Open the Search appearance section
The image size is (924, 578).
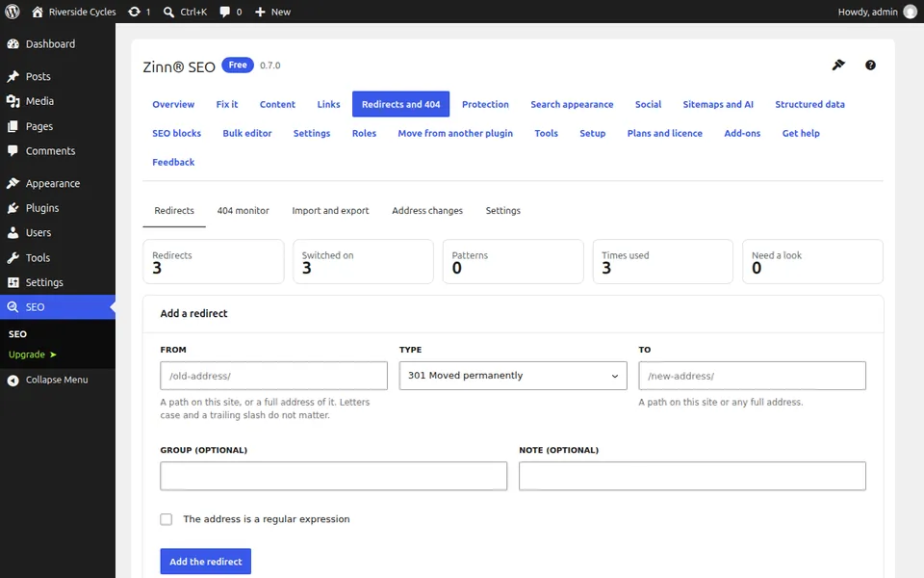[x=572, y=104]
